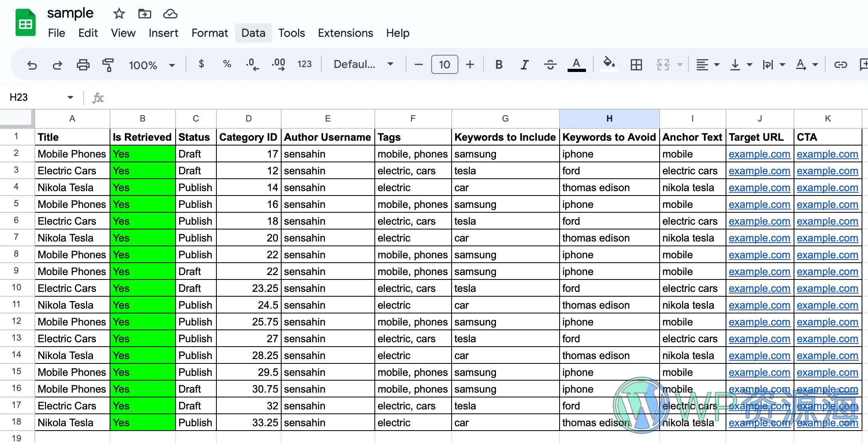Open the Data menu
Image resolution: width=868 pixels, height=443 pixels.
(253, 33)
